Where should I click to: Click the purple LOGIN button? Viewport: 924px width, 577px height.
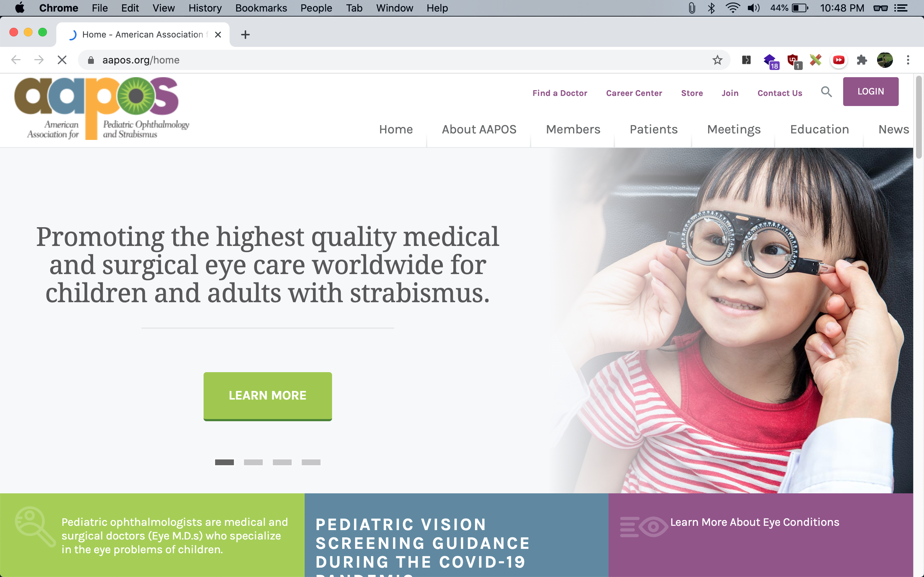870,92
